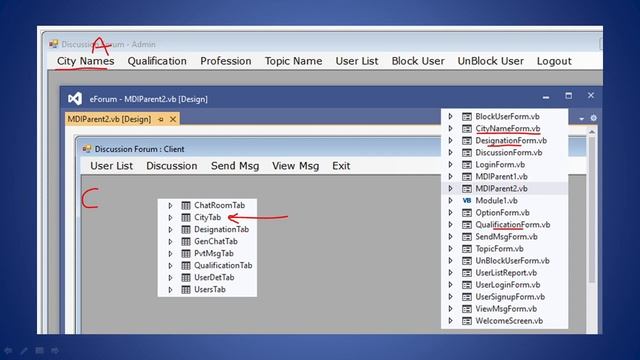Open the Send Msg menu
Image resolution: width=640 pixels, height=360 pixels.
click(235, 166)
